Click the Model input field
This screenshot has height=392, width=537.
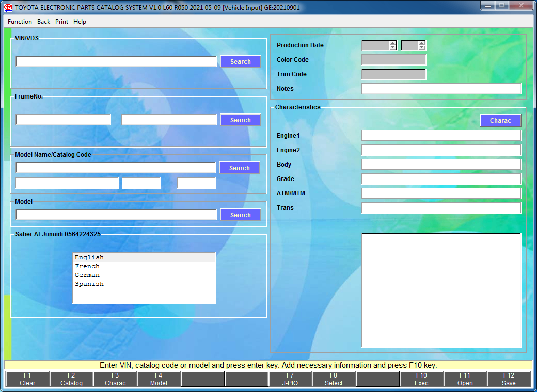pos(116,215)
